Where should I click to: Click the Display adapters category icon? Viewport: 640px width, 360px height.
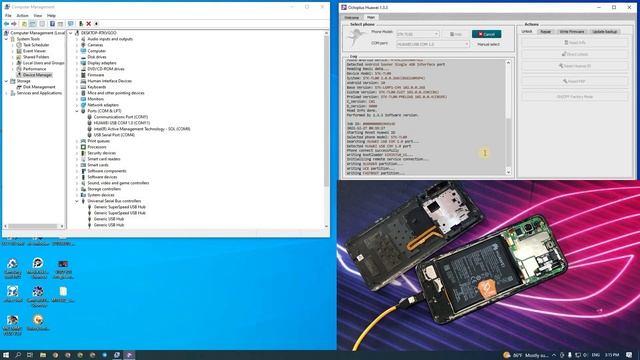tap(83, 63)
